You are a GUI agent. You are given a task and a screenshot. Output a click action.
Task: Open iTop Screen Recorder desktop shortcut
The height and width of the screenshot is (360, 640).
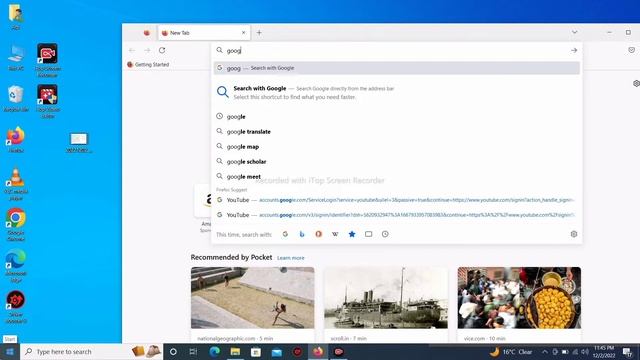click(47, 60)
